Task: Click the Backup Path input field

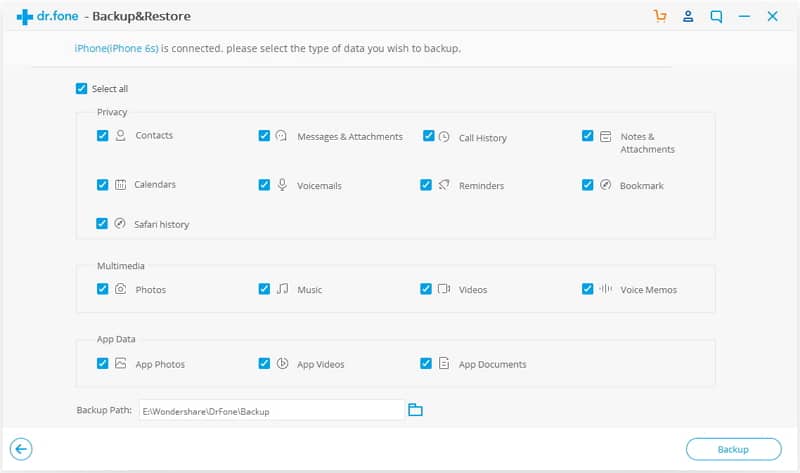Action: pos(271,410)
